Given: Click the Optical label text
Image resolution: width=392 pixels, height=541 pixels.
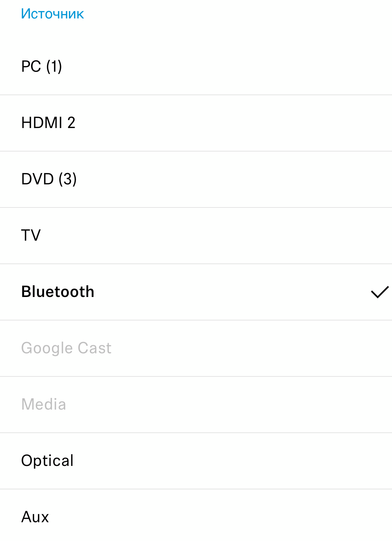Looking at the screenshot, I should (x=47, y=461).
